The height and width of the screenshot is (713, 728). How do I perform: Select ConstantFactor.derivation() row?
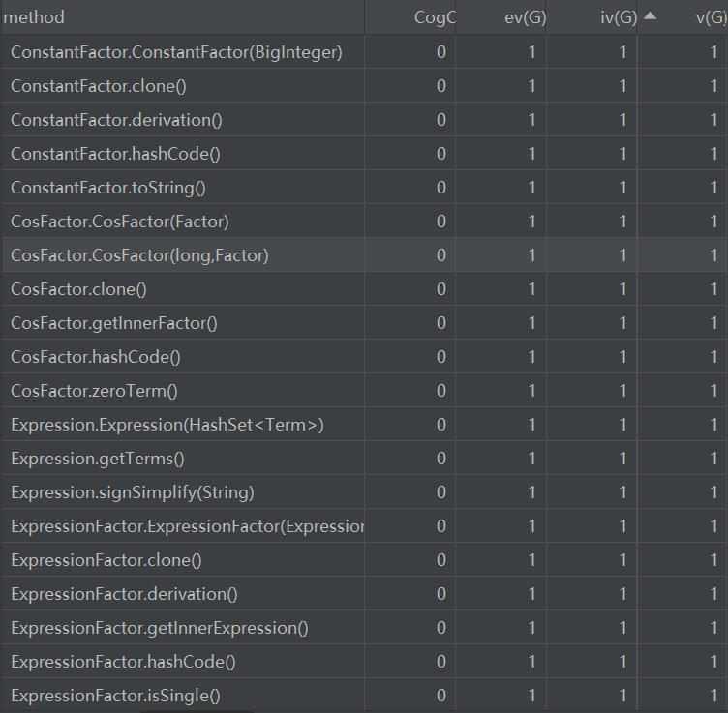click(x=116, y=120)
